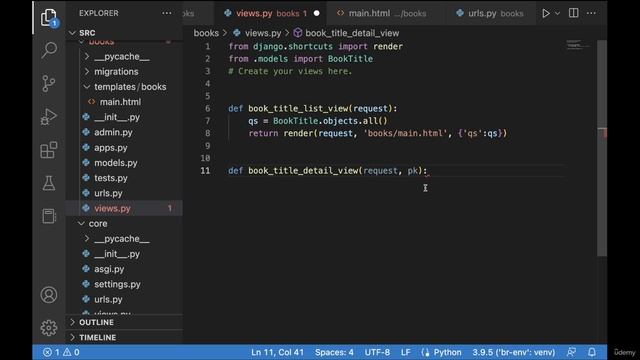Screen dimensions: 640x360
Task: Click Spaces: 4 indentation setting
Action: [x=334, y=352]
